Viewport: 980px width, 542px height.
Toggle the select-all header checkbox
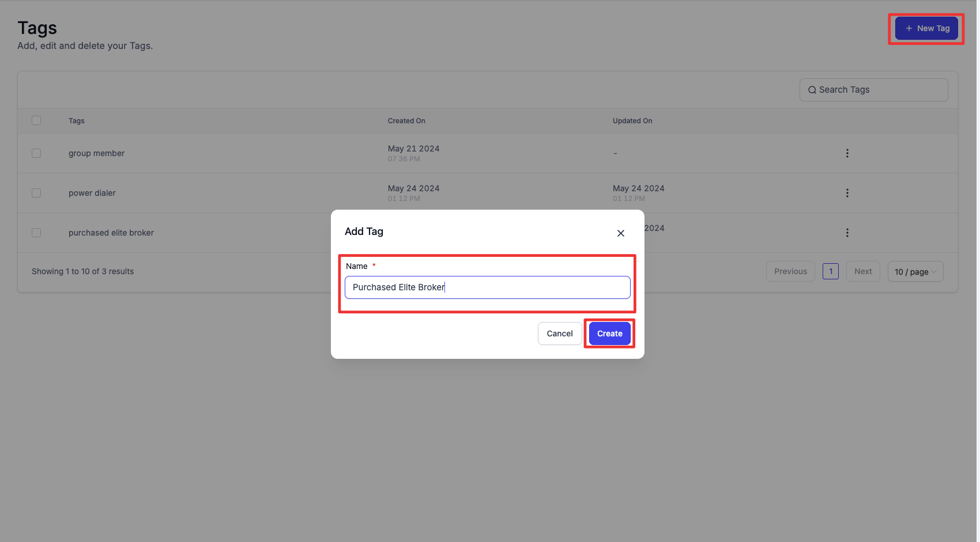[x=36, y=120]
